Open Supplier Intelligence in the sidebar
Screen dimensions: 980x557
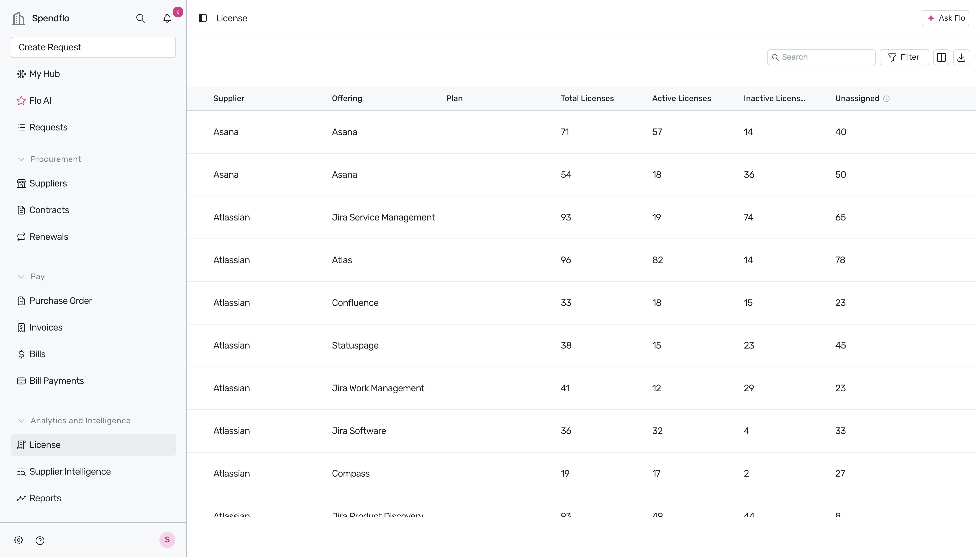coord(93,472)
